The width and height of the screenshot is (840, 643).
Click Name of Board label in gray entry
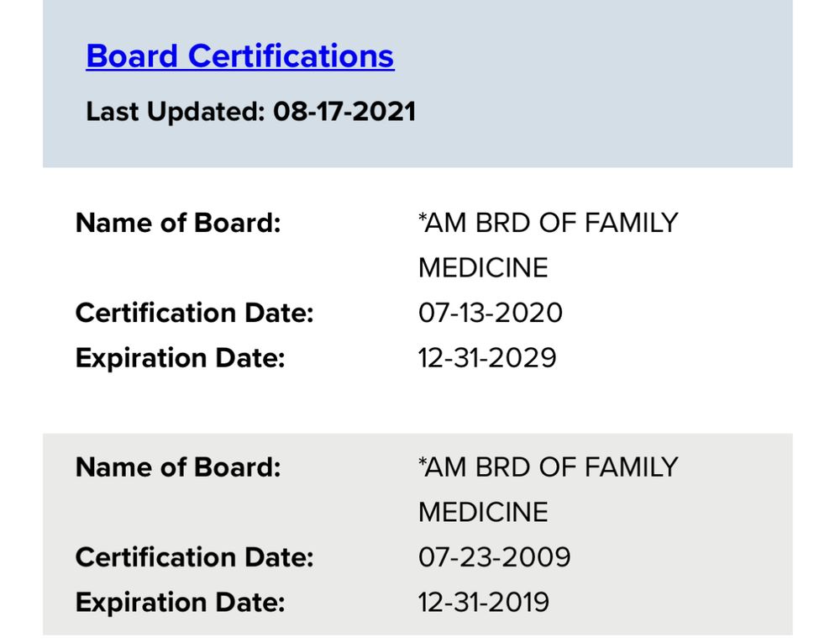tap(178, 467)
